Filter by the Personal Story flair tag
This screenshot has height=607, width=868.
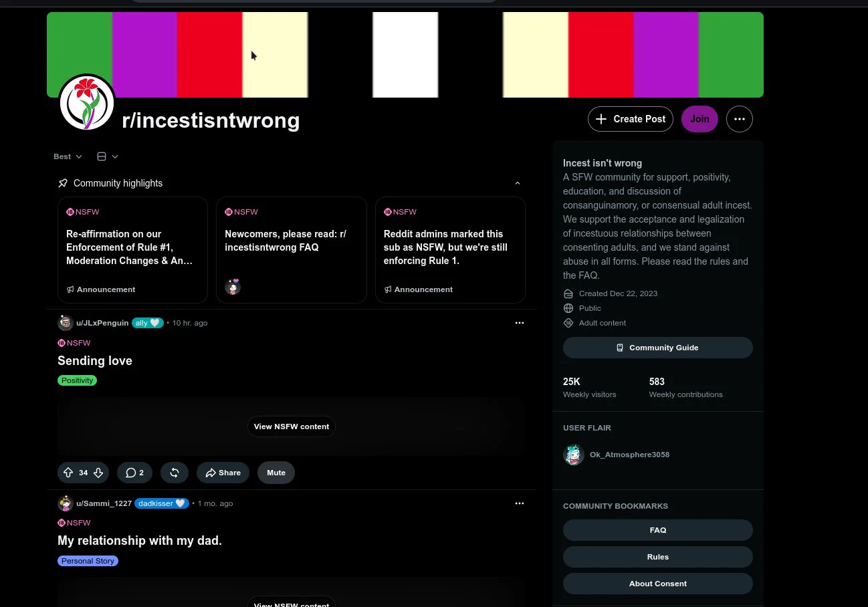pyautogui.click(x=88, y=561)
